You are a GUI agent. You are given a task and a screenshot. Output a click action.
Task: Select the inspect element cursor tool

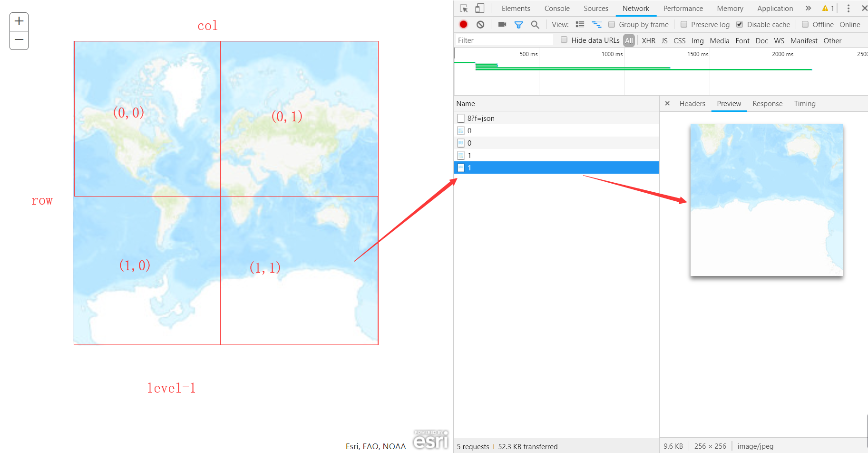[x=463, y=8]
